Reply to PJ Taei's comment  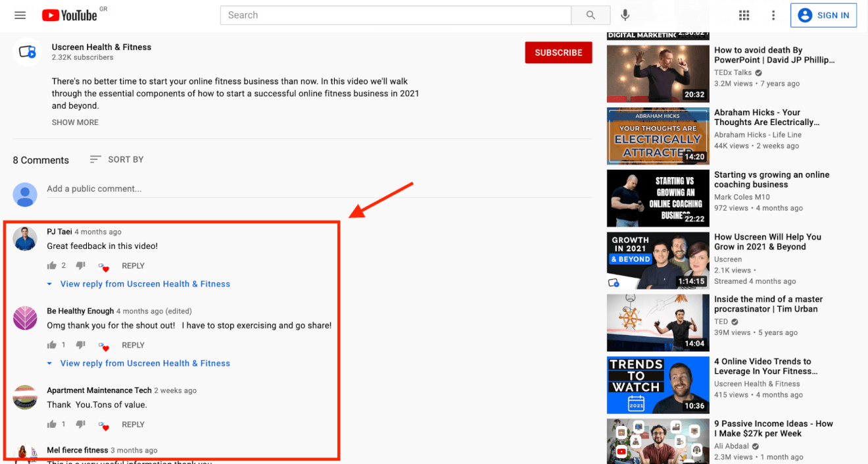click(x=133, y=266)
